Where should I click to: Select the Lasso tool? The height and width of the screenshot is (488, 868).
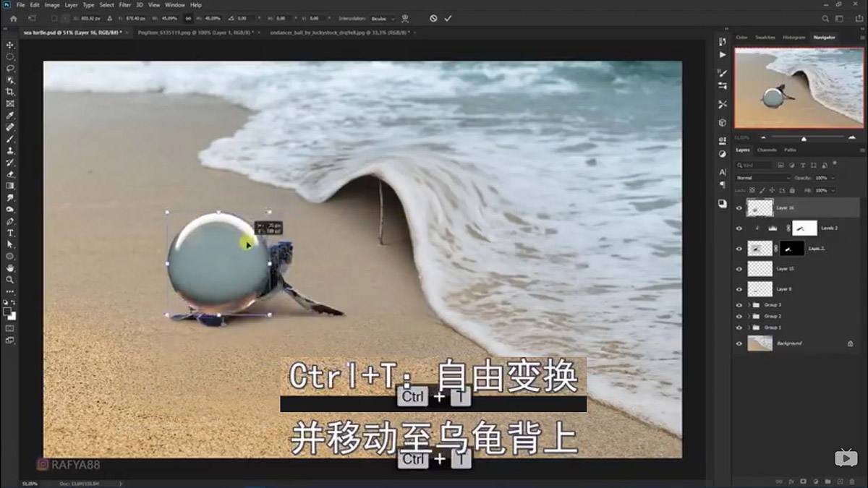click(x=10, y=67)
